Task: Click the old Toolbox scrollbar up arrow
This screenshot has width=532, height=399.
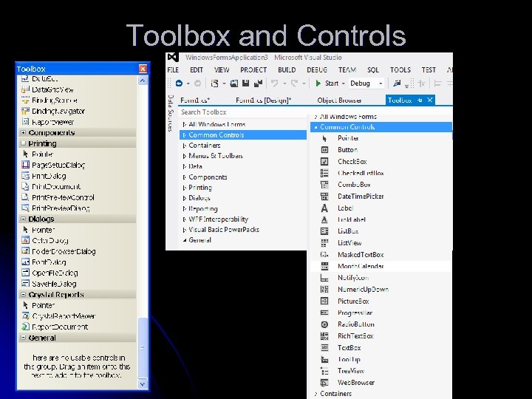Action: 143,81
